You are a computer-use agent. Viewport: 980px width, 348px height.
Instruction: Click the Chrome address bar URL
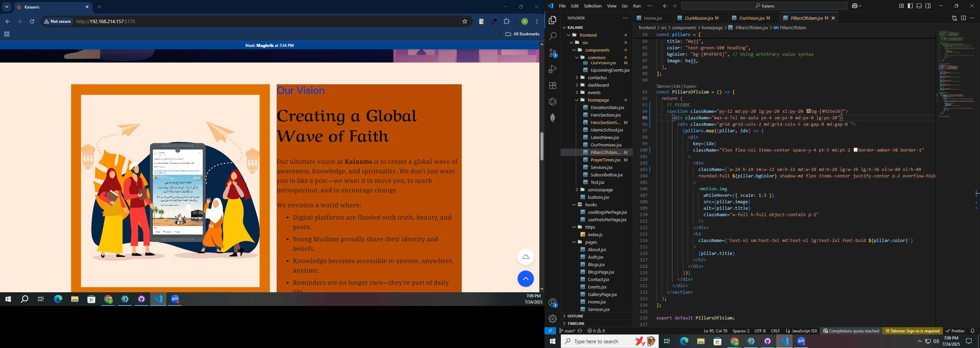tap(105, 22)
